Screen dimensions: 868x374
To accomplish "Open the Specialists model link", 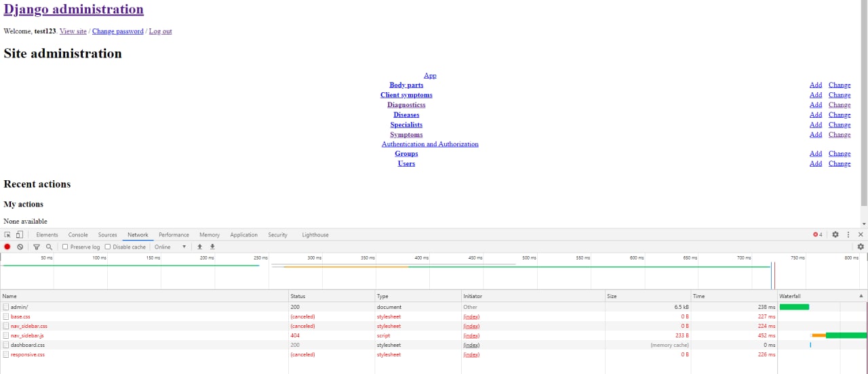I will tap(406, 124).
